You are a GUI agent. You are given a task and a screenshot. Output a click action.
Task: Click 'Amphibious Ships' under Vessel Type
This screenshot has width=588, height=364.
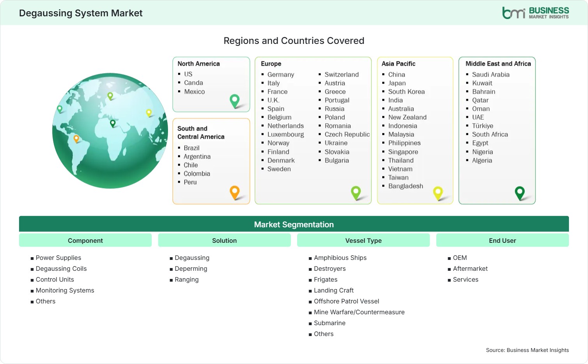[x=340, y=258]
